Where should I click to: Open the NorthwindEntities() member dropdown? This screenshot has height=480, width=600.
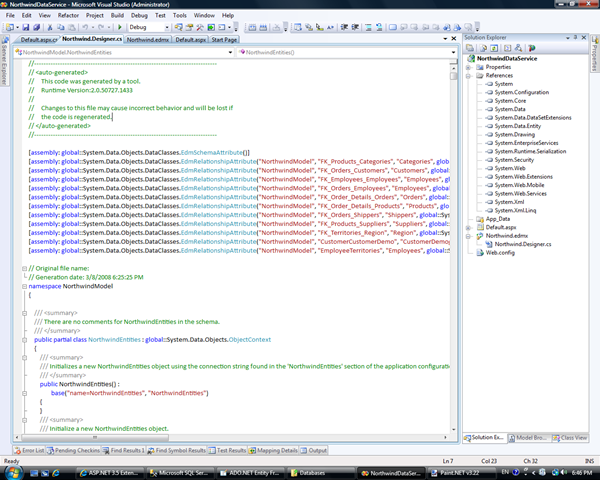(x=453, y=52)
